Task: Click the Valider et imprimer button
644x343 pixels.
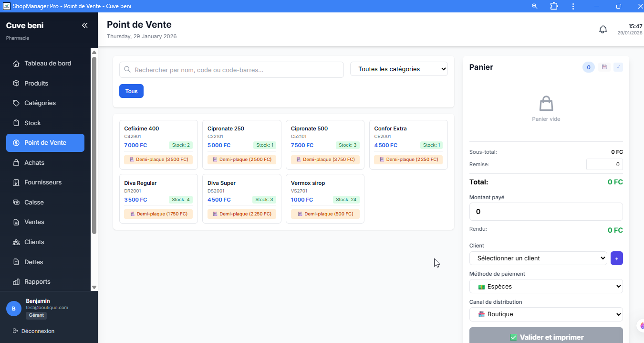Action: click(546, 337)
